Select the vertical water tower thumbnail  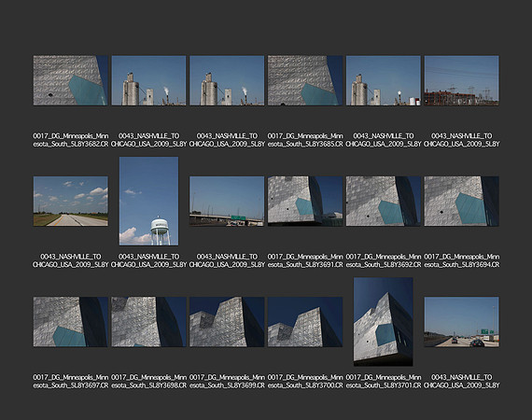pos(148,201)
